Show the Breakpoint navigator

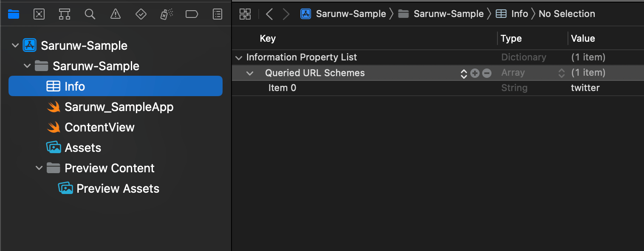coord(192,14)
